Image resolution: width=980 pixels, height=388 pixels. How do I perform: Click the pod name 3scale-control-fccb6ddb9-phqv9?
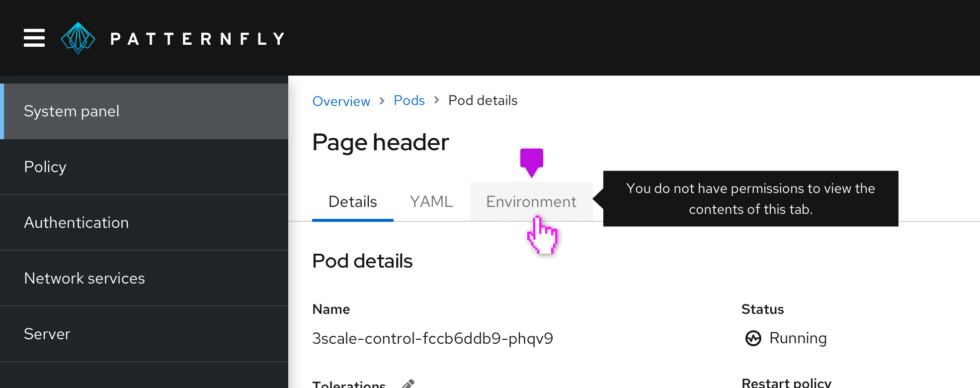(432, 339)
